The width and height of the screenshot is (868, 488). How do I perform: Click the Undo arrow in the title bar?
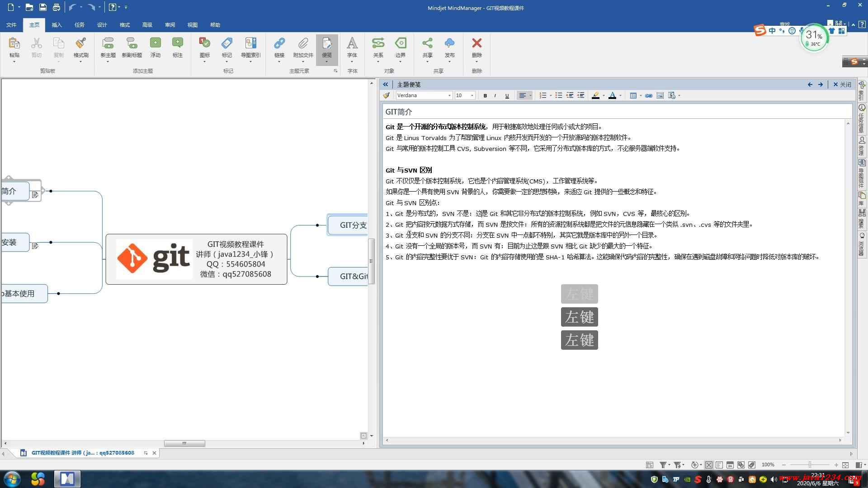(72, 7)
